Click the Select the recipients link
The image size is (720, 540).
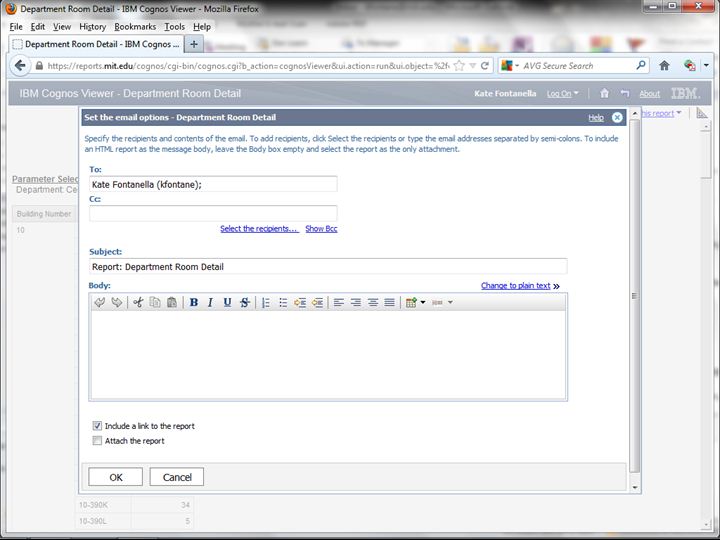(x=259, y=229)
